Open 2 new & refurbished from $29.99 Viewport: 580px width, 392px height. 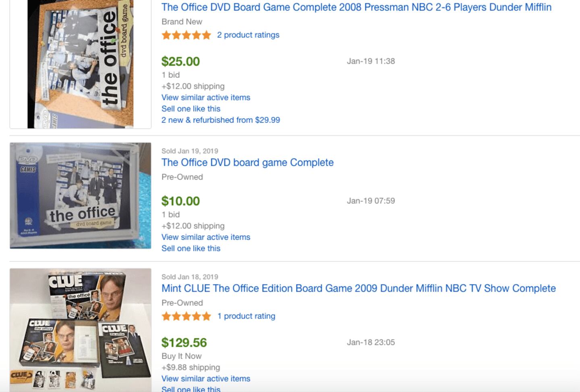pyautogui.click(x=220, y=120)
